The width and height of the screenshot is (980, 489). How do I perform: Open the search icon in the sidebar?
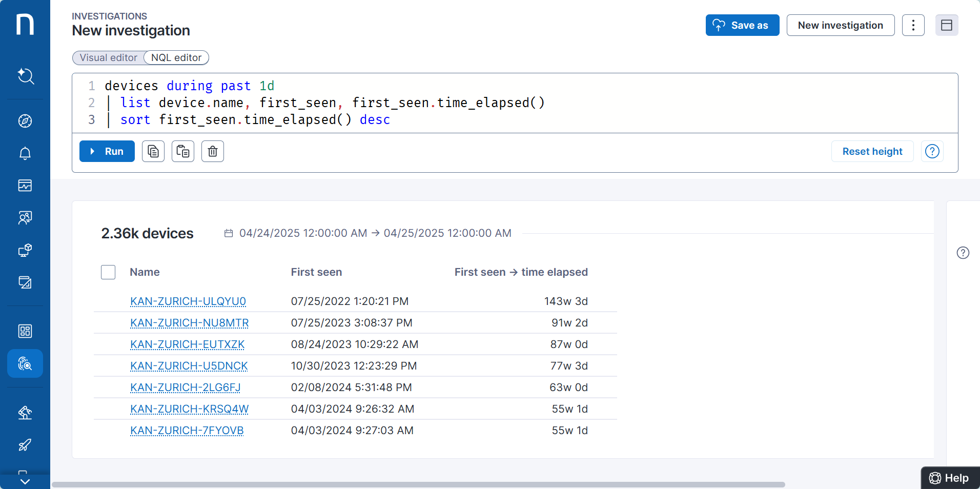[25, 76]
